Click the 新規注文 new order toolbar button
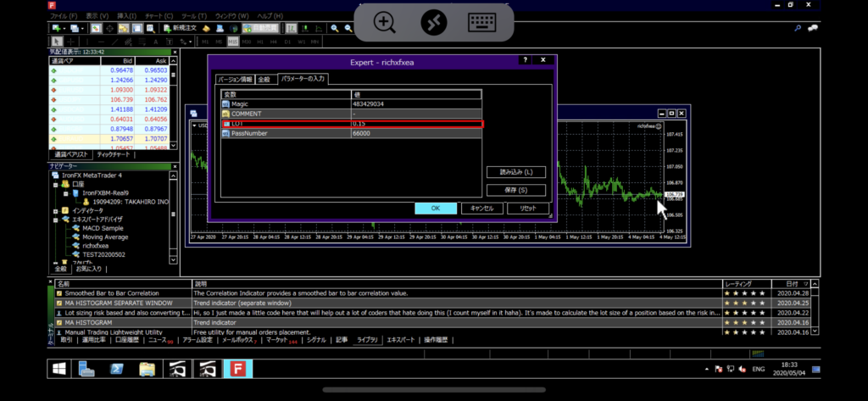868x401 pixels. tap(181, 28)
